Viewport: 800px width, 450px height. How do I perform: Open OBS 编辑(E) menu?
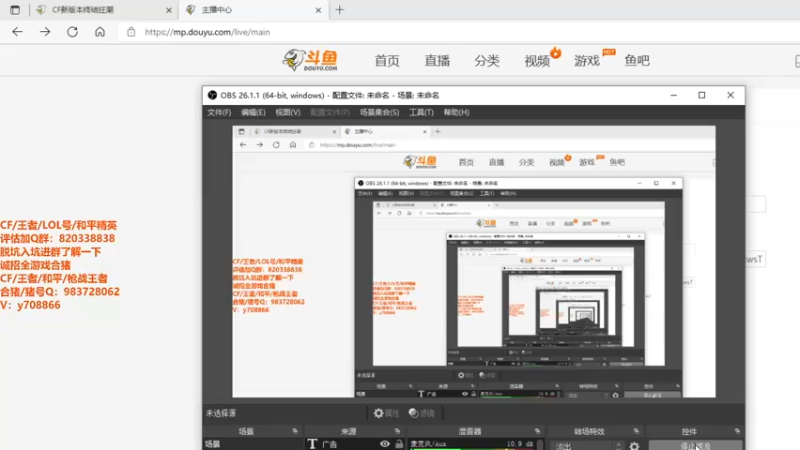(253, 112)
